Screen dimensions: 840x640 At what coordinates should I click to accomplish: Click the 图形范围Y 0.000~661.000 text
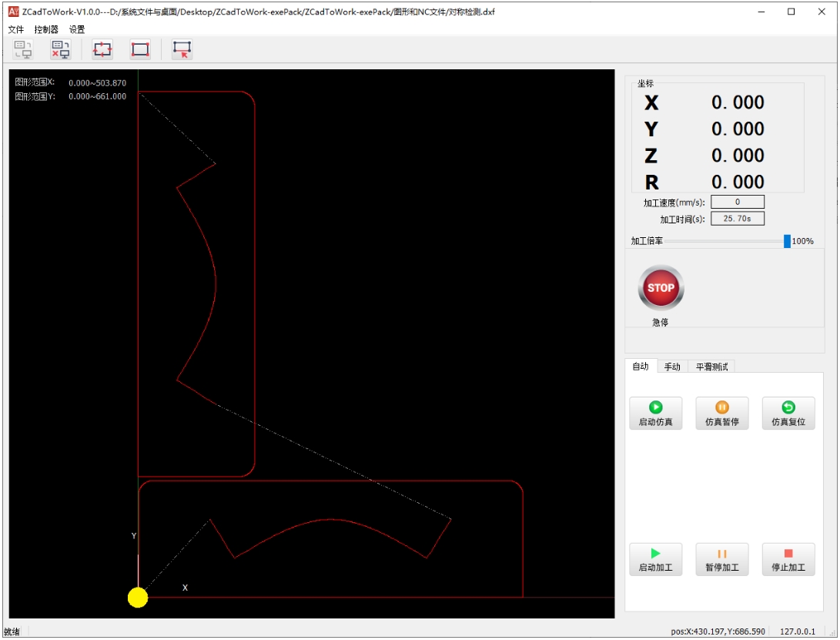[x=71, y=96]
